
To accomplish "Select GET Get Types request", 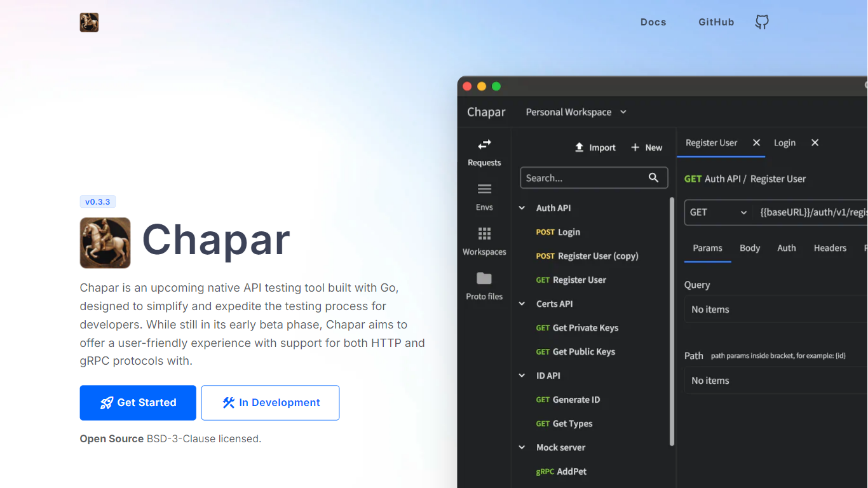I will [x=564, y=424].
